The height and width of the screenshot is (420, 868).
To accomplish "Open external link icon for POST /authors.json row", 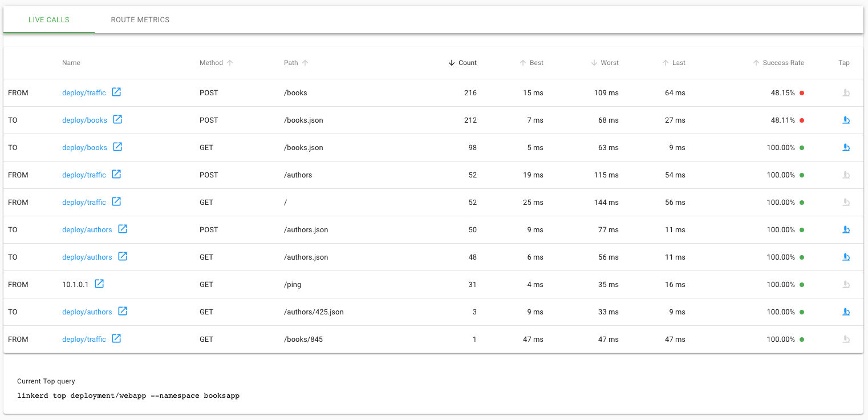I will click(123, 229).
